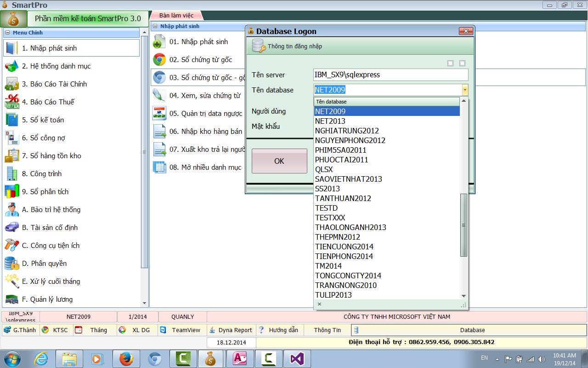Click the database list scrollbar thumb
Screen dimensions: 588x368
click(x=464, y=225)
